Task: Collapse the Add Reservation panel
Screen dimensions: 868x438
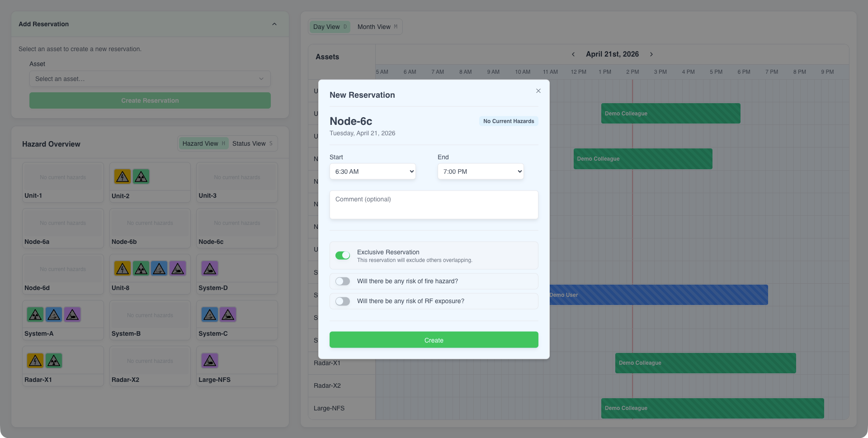Action: click(274, 24)
